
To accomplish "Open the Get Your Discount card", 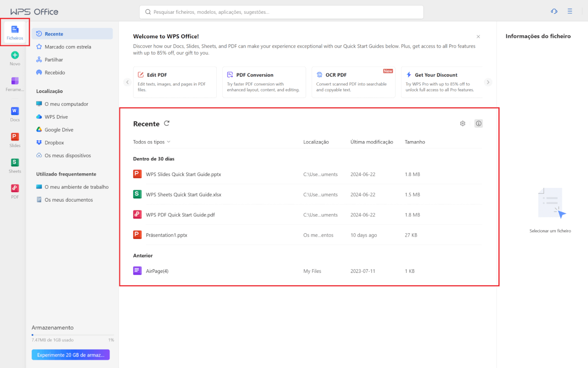I will pyautogui.click(x=442, y=82).
